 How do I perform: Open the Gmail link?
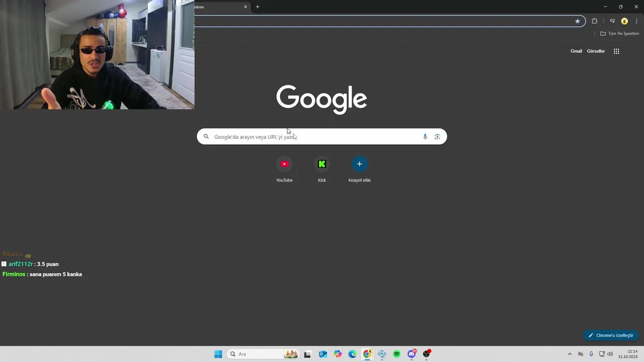[x=576, y=51]
